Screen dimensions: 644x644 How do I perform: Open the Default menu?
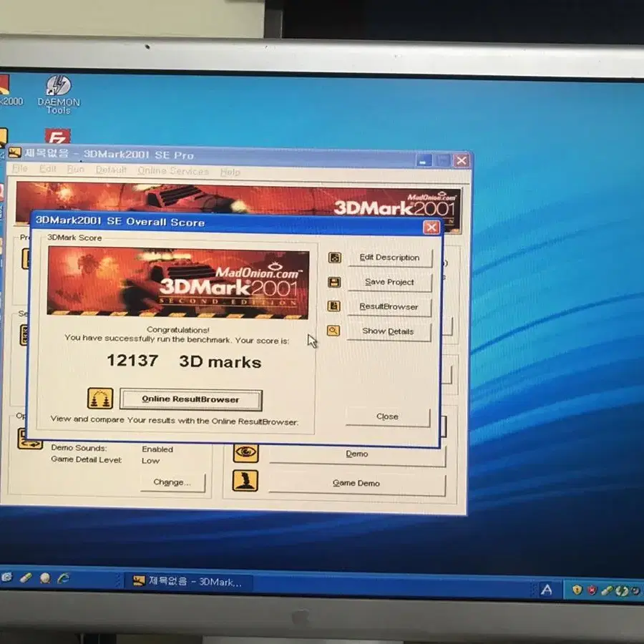click(111, 170)
